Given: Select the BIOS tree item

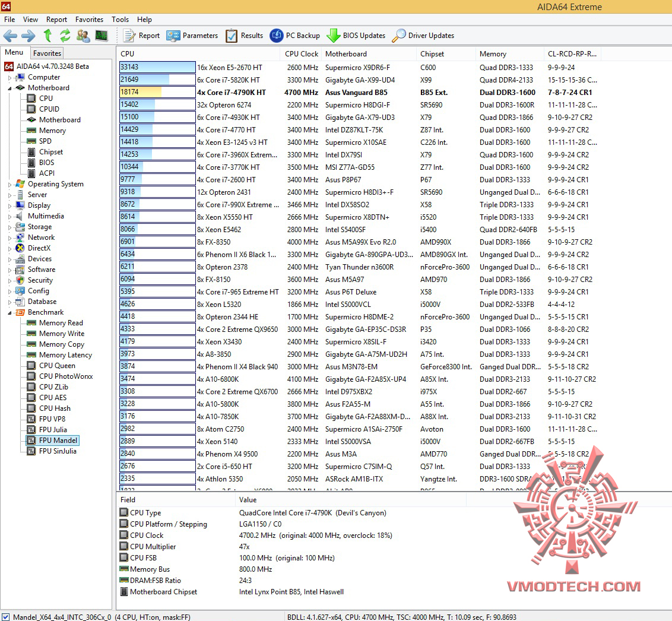Looking at the screenshot, I should 46,163.
